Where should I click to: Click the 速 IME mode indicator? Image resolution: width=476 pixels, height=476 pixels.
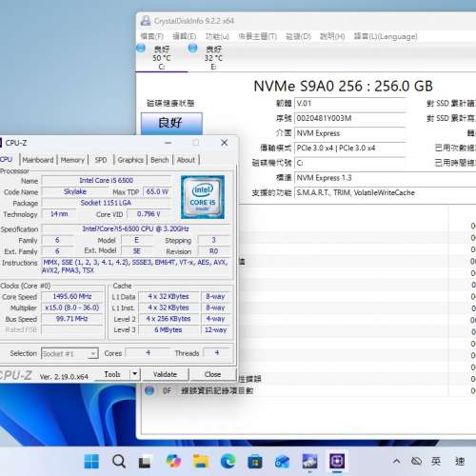460,461
